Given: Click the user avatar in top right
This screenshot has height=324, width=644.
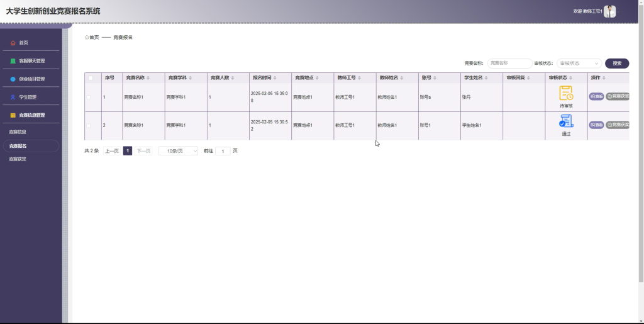Looking at the screenshot, I should pos(609,11).
